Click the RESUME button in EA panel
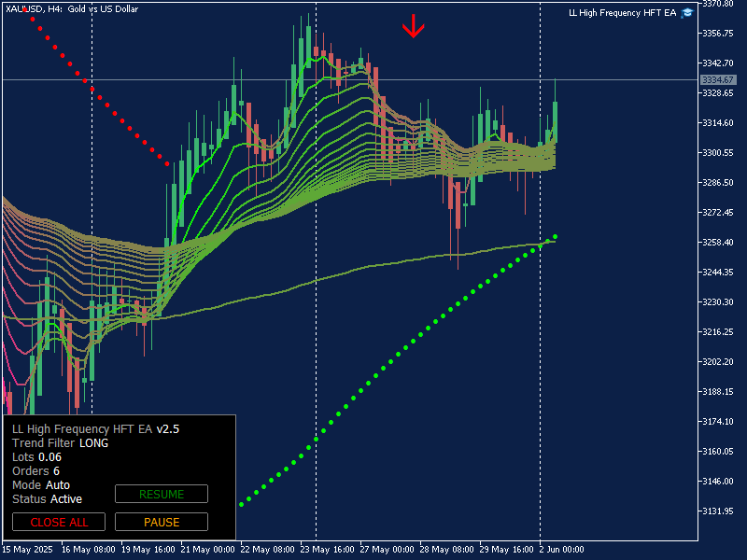 pyautogui.click(x=162, y=494)
